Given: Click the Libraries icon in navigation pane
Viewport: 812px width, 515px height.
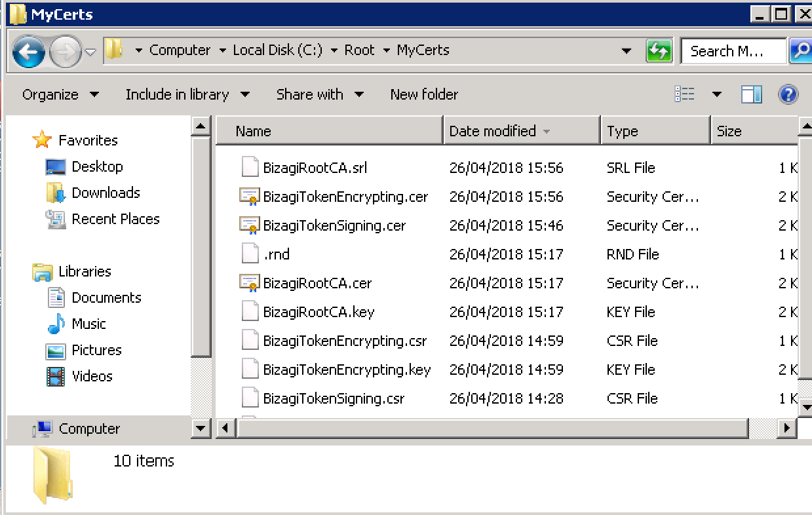Looking at the screenshot, I should (x=42, y=271).
